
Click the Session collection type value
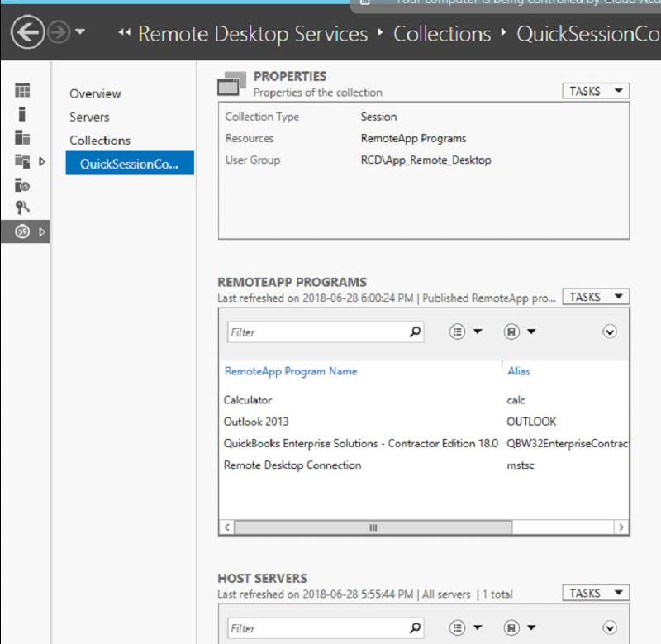[378, 117]
